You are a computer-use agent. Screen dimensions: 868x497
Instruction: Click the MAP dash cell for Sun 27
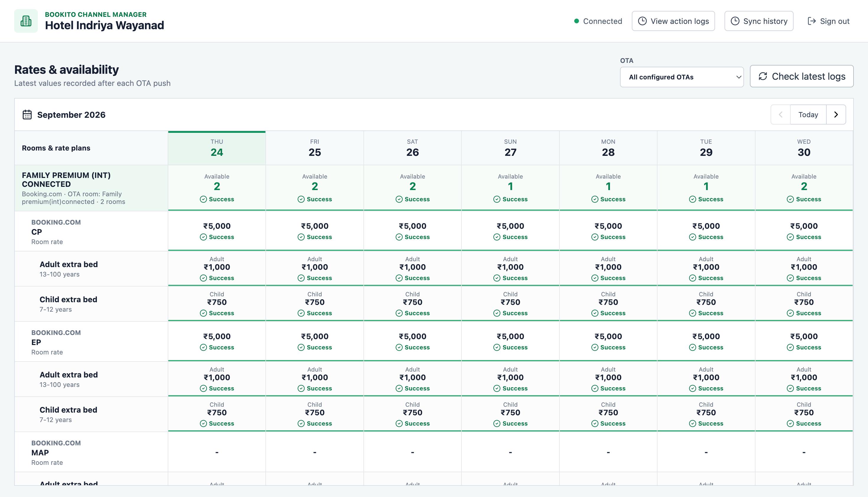[x=510, y=452]
